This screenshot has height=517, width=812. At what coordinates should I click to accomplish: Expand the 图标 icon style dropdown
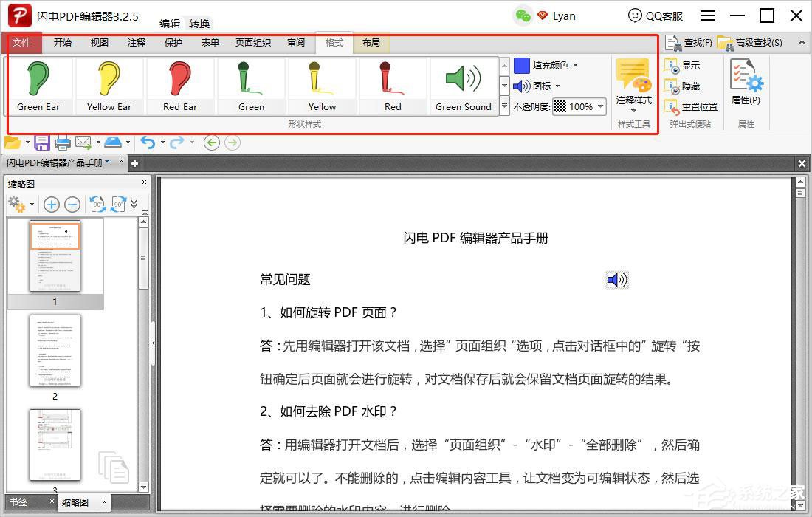coord(557,85)
